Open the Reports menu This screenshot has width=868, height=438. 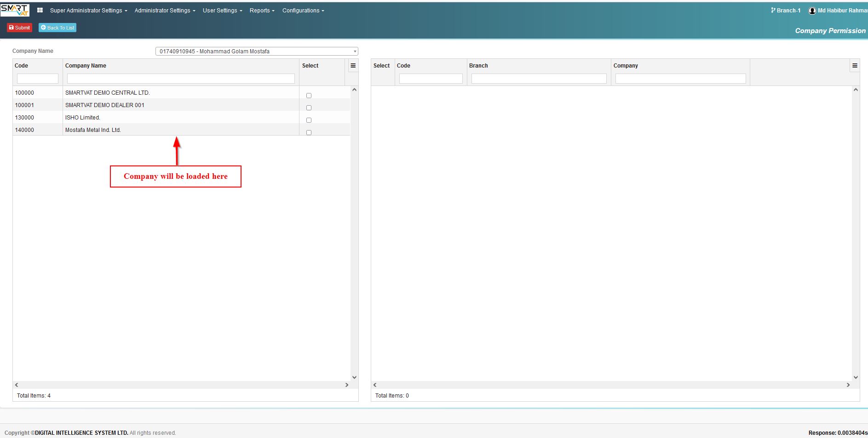coord(262,11)
